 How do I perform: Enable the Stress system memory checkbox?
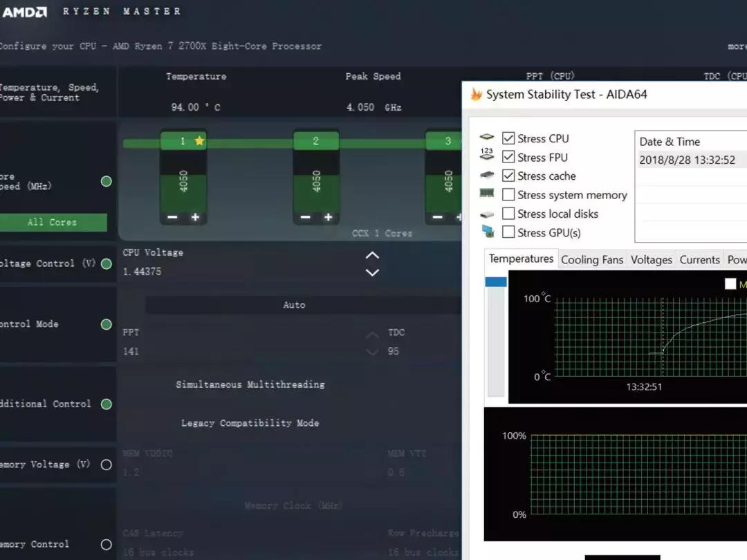click(x=508, y=195)
